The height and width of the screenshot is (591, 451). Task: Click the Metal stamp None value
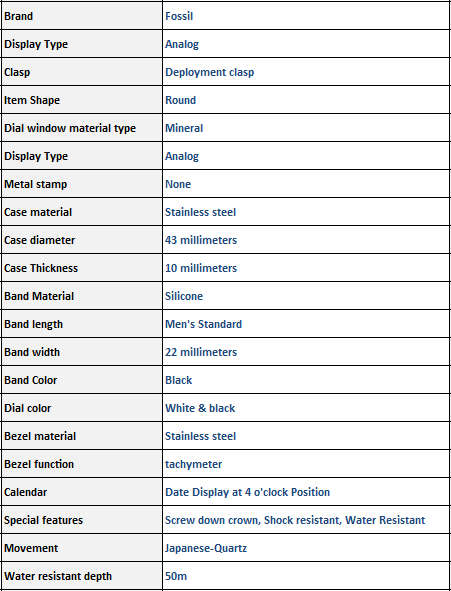(178, 184)
